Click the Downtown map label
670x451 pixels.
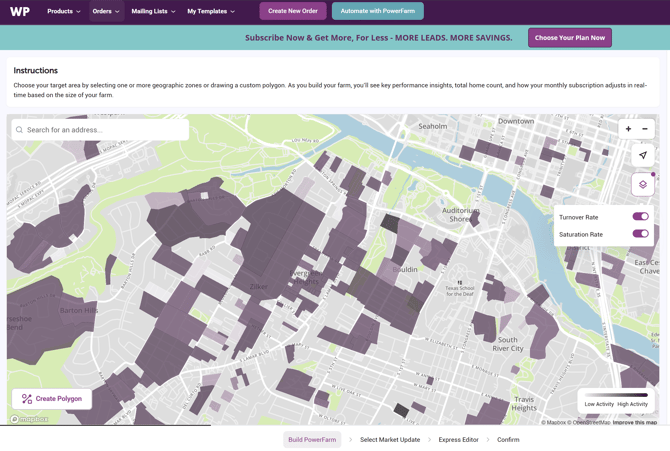[516, 121]
